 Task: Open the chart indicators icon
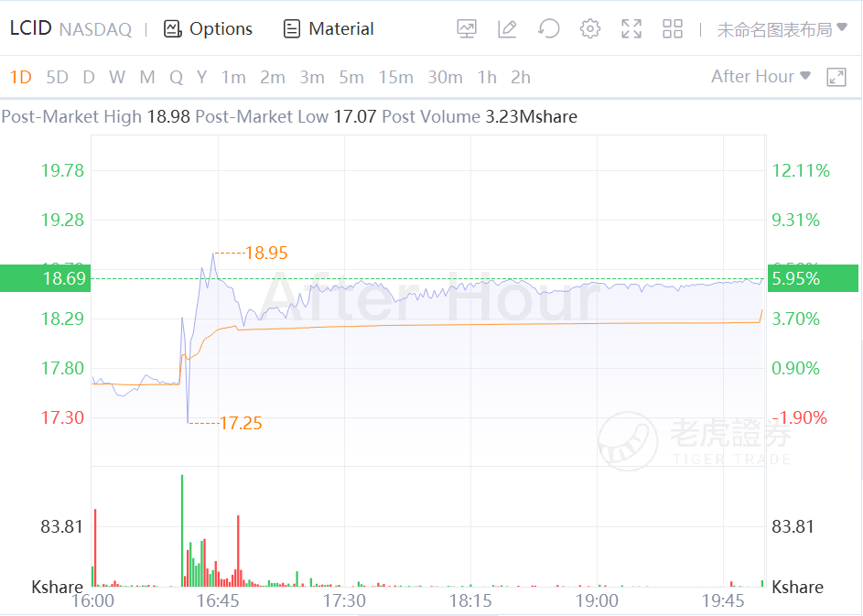[467, 29]
